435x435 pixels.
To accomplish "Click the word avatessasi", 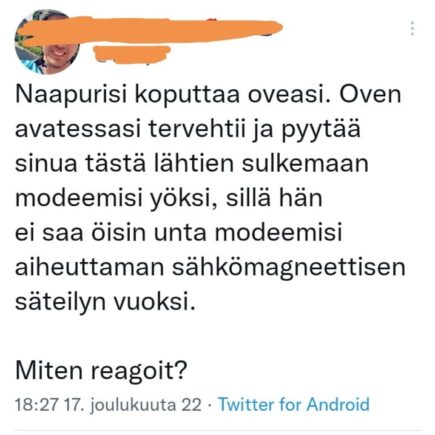I will [x=77, y=130].
